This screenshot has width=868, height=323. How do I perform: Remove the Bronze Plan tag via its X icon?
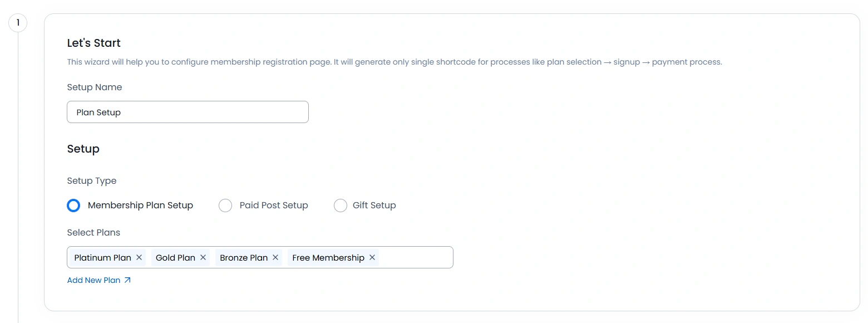pos(275,257)
